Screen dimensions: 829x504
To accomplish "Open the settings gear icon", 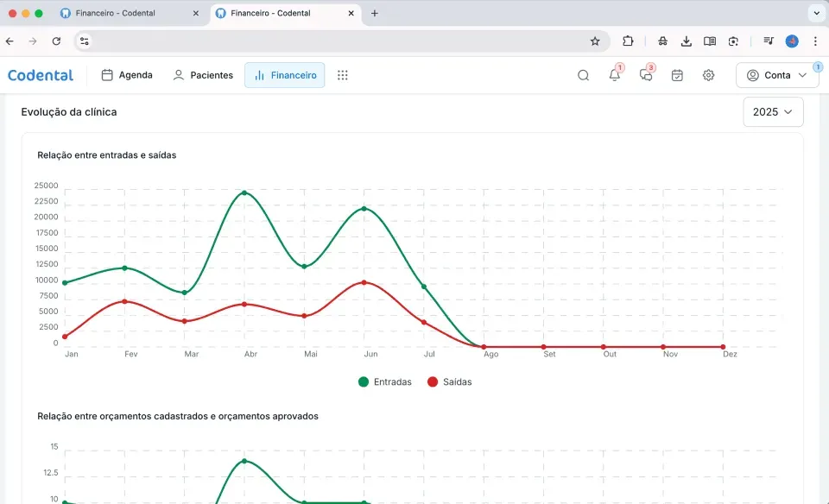I will point(708,76).
